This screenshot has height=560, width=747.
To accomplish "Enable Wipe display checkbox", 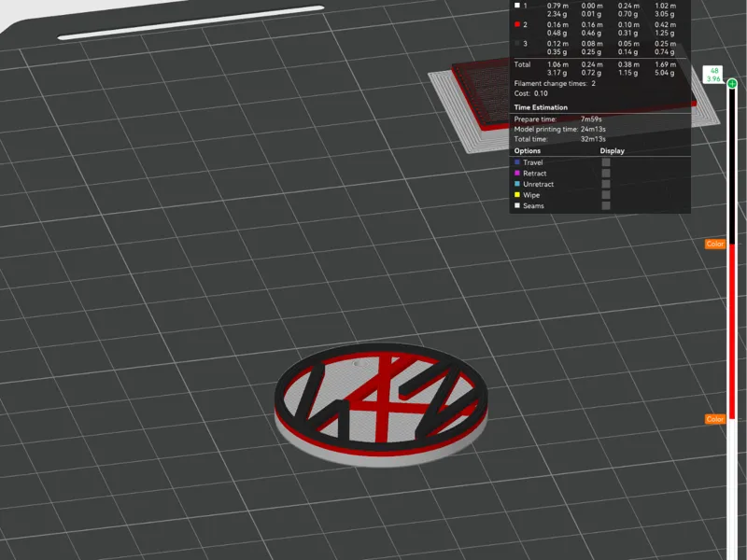I will pyautogui.click(x=605, y=195).
